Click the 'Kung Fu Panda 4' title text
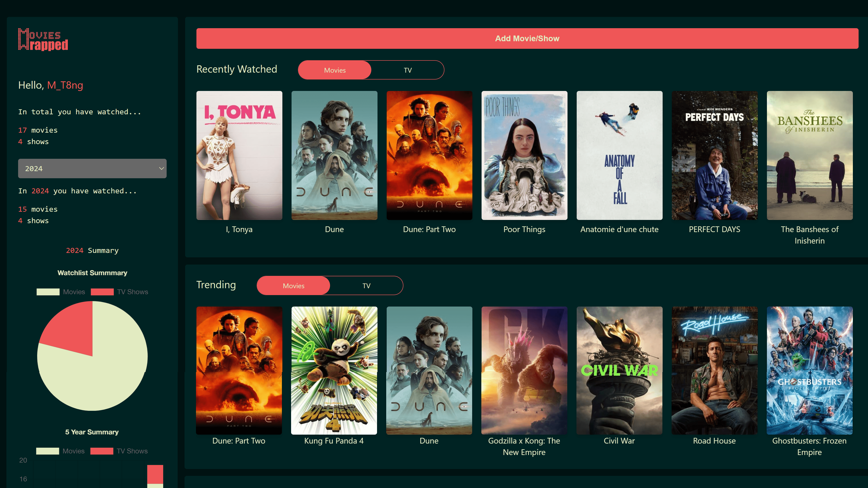The height and width of the screenshot is (488, 868). [334, 441]
